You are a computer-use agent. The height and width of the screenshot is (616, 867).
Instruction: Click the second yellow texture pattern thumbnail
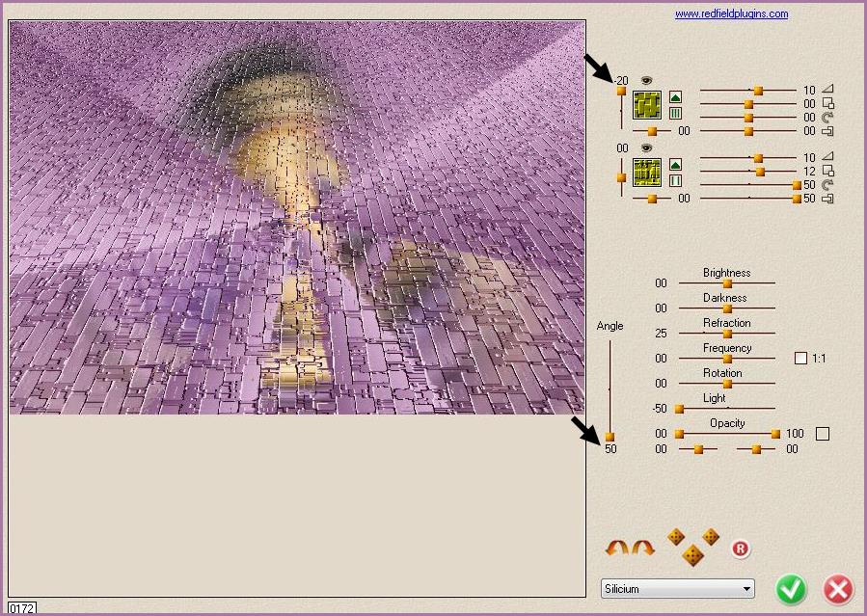646,173
